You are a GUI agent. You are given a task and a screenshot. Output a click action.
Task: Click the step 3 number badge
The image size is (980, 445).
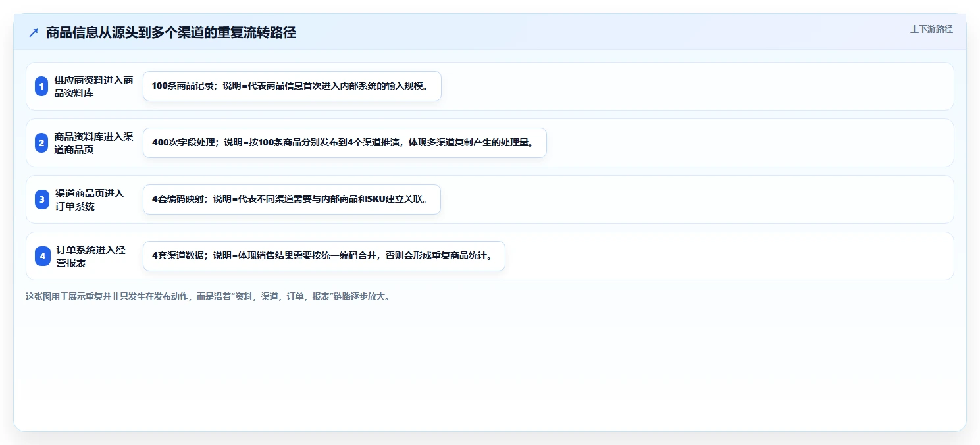coord(42,199)
